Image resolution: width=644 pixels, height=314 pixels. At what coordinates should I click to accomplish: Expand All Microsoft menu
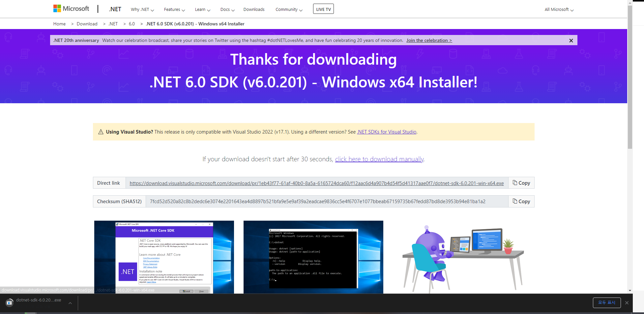pos(559,10)
